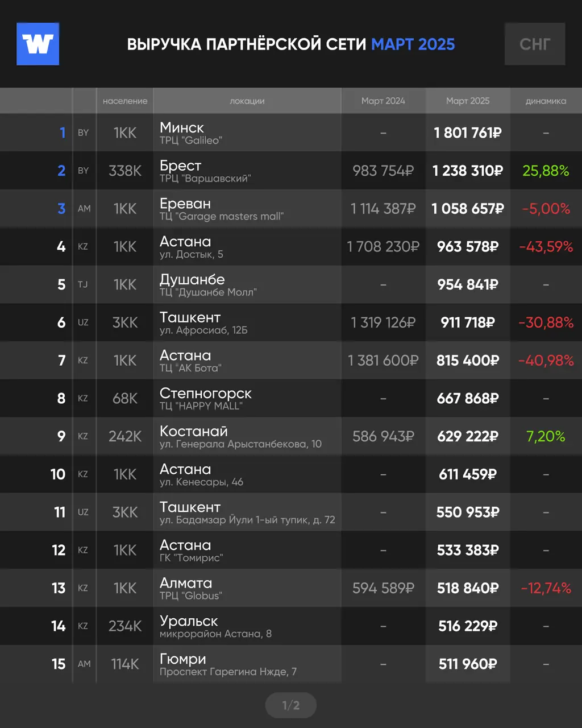Select Ереван Garage masters mall entry
582x728 pixels.
coord(222,209)
